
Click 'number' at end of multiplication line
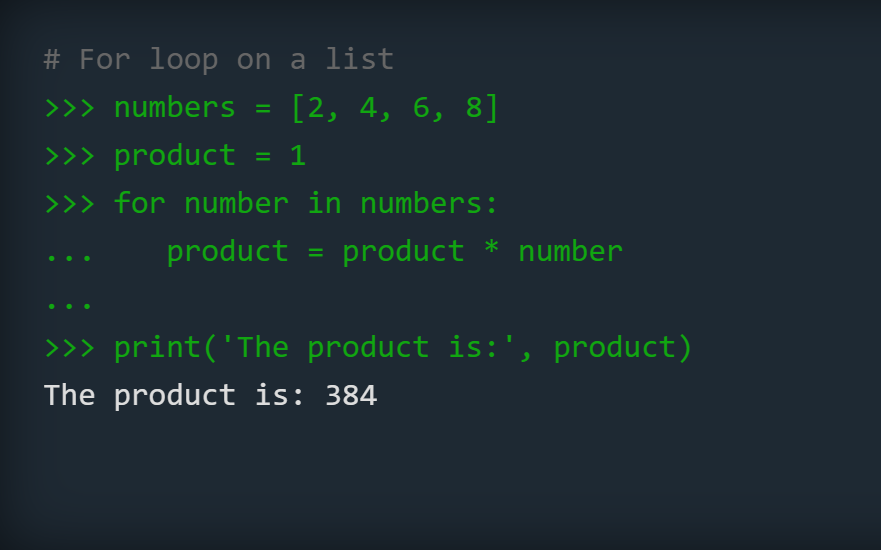pos(570,251)
